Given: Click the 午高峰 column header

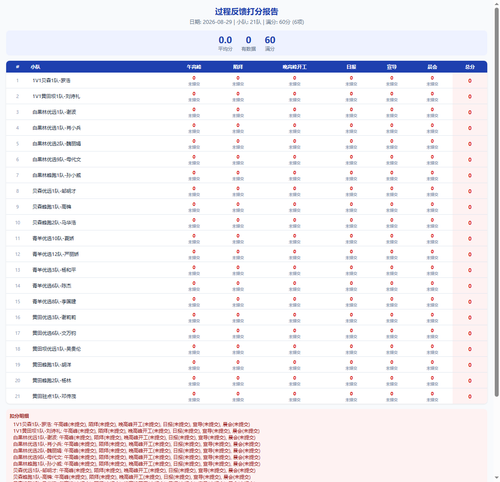Looking at the screenshot, I should [194, 67].
